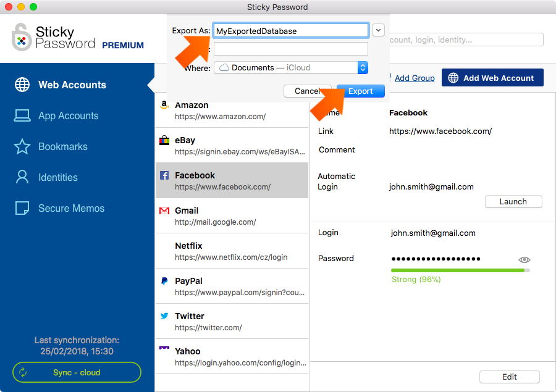
Task: Reveal password with the eye icon
Action: [524, 260]
